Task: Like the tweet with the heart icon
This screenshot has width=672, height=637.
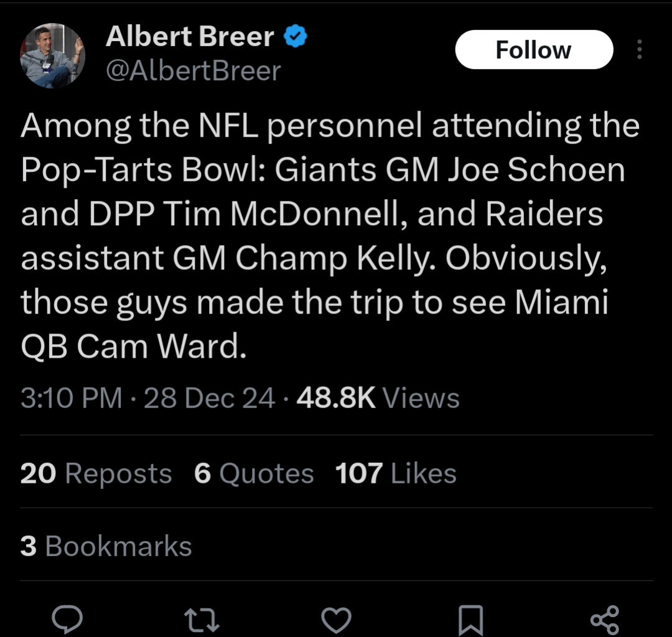Action: [337, 620]
